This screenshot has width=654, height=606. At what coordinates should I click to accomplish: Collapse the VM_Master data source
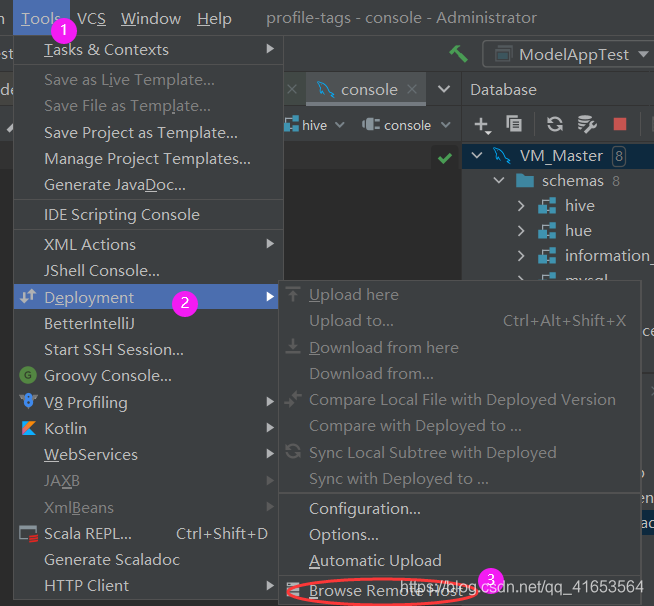tap(476, 156)
